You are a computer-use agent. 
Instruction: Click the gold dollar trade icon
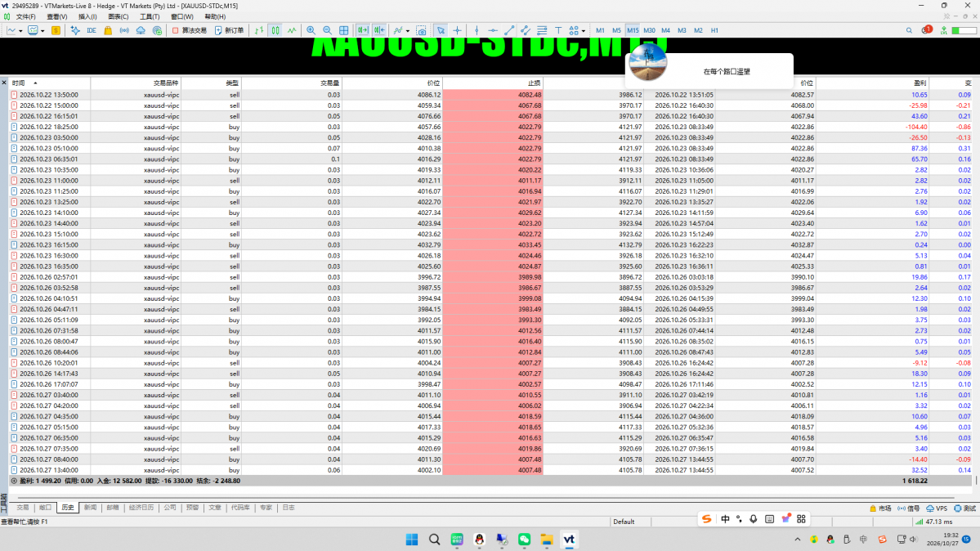click(x=56, y=30)
